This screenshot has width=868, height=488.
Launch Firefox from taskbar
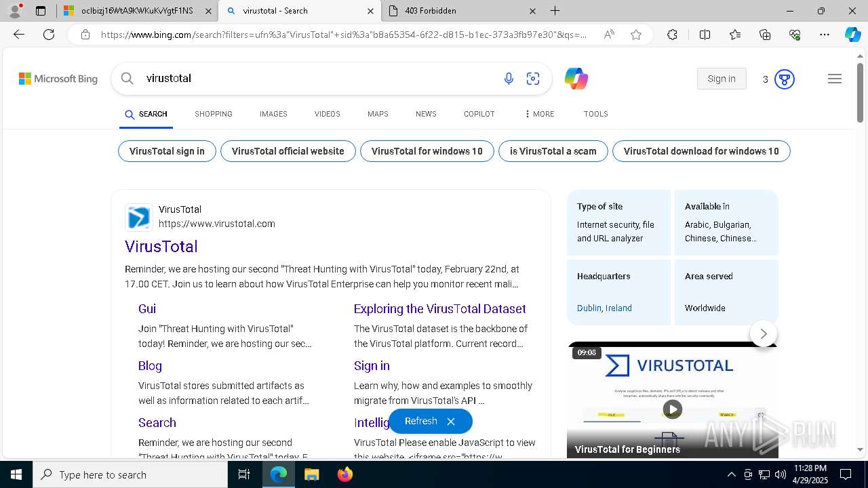[x=345, y=474]
